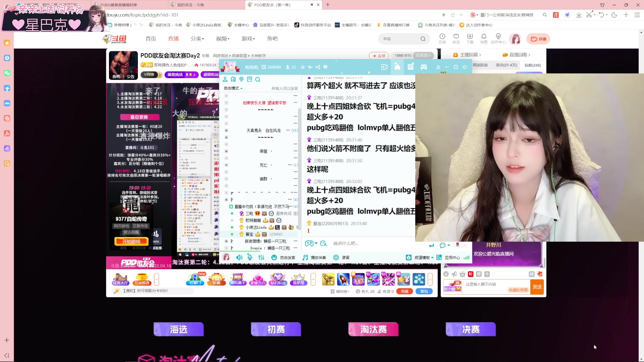Screen dimensions: 644x362
Task: Click the favorite star in YY channel header
Action: pyautogui.click(x=303, y=67)
